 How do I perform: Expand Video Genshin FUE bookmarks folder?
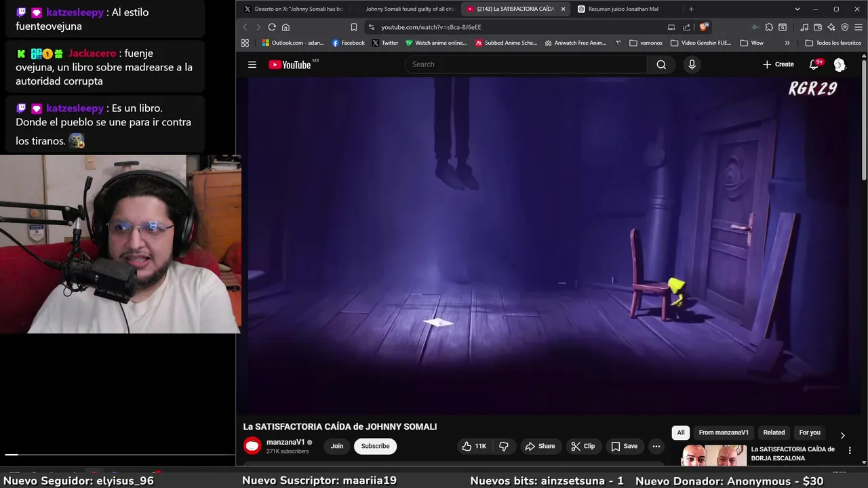[x=701, y=43]
